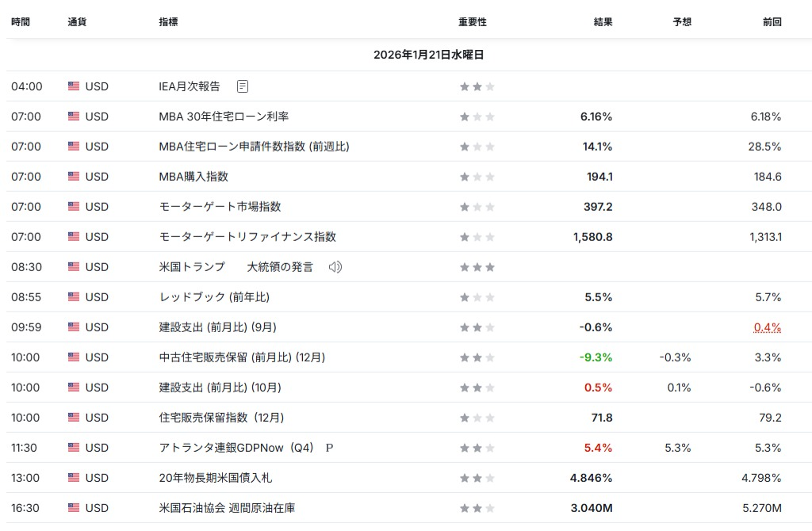This screenshot has height=531, width=812.
Task: Click the 2026年1月21日水曜日 date header row
Action: click(x=428, y=55)
